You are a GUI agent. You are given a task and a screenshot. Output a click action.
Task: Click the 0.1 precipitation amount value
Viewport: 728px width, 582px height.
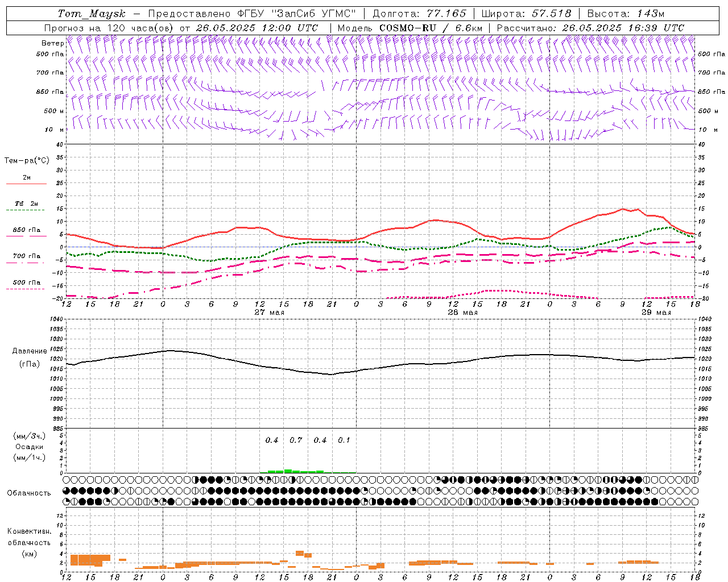[344, 440]
